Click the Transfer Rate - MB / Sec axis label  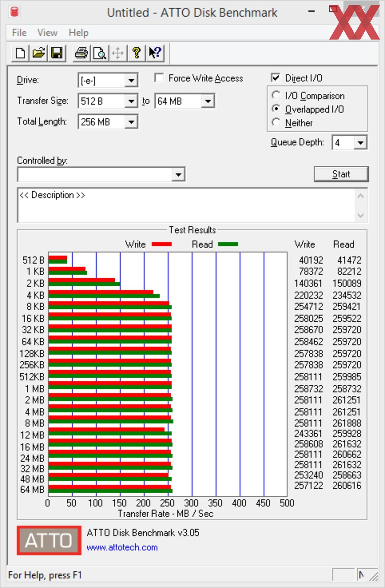click(x=166, y=514)
